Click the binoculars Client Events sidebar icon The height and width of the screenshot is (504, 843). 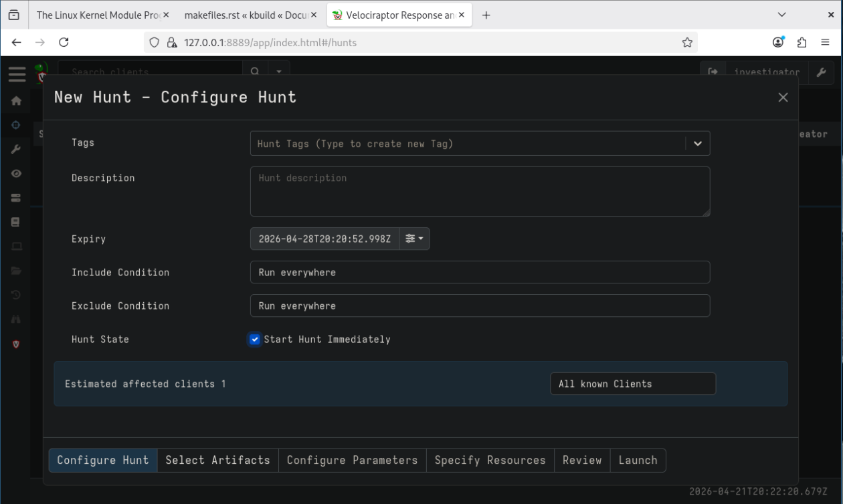(x=17, y=320)
